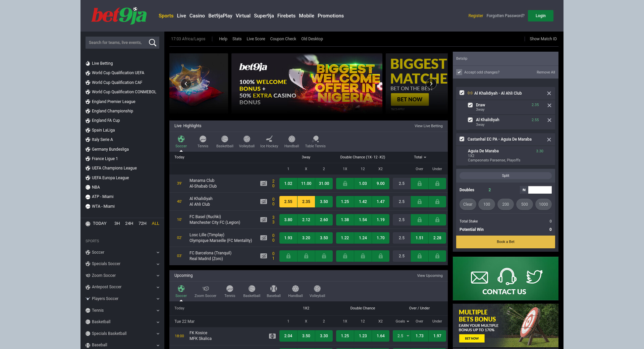Open the Casino menu item
Screen dimensions: 644x349
pos(197,16)
